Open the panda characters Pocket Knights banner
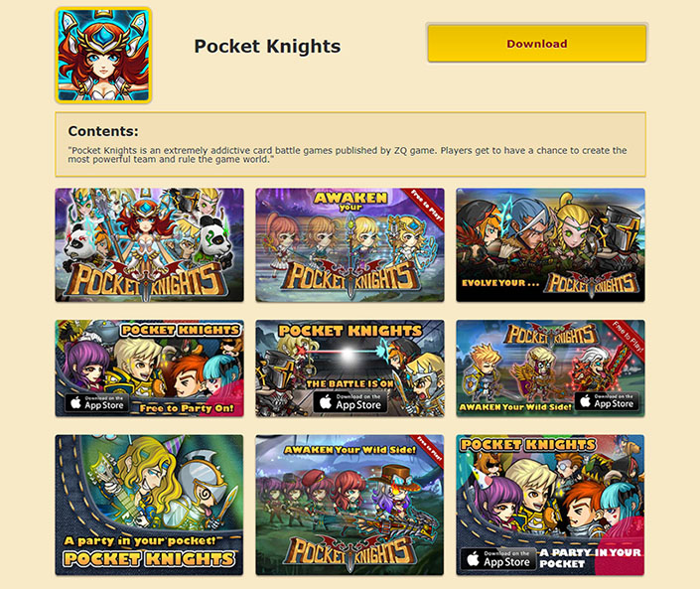 pos(150,244)
